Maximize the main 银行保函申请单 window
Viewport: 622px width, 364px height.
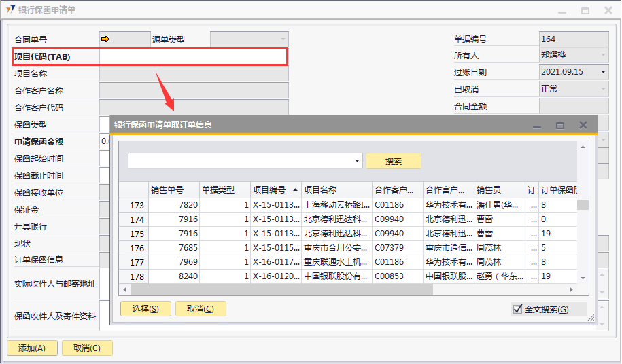click(x=585, y=10)
